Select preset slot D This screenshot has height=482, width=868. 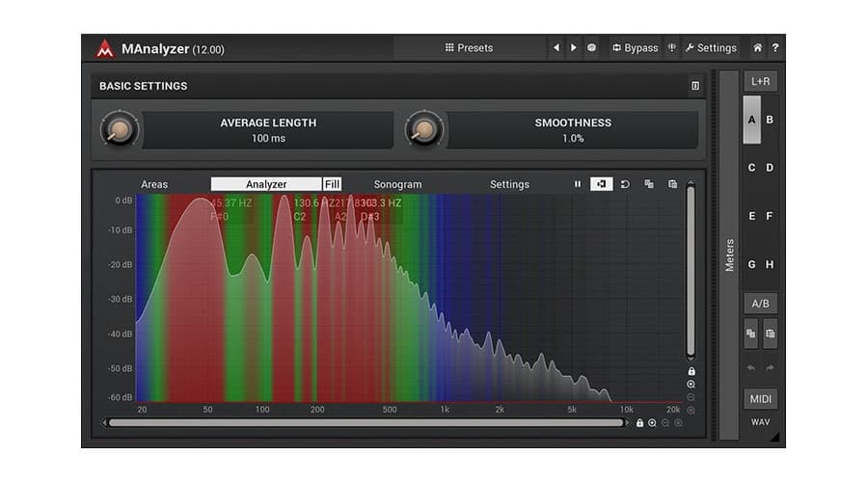(x=770, y=168)
